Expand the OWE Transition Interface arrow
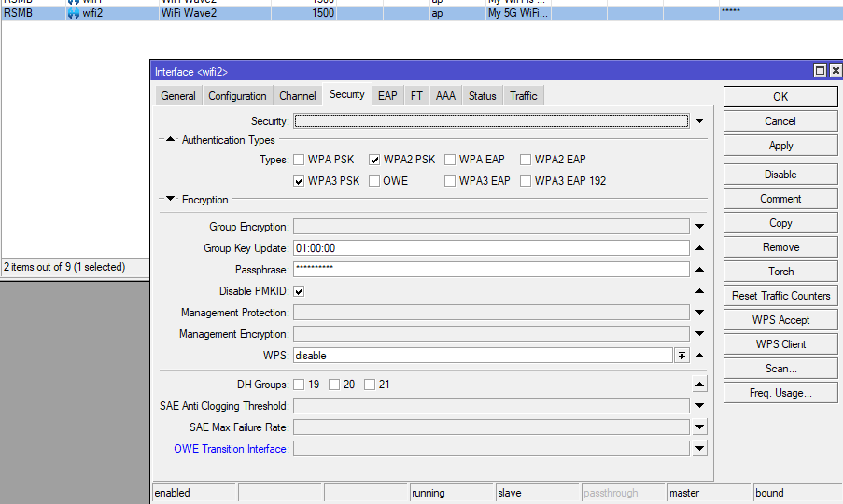This screenshot has height=504, width=843. pos(699,449)
